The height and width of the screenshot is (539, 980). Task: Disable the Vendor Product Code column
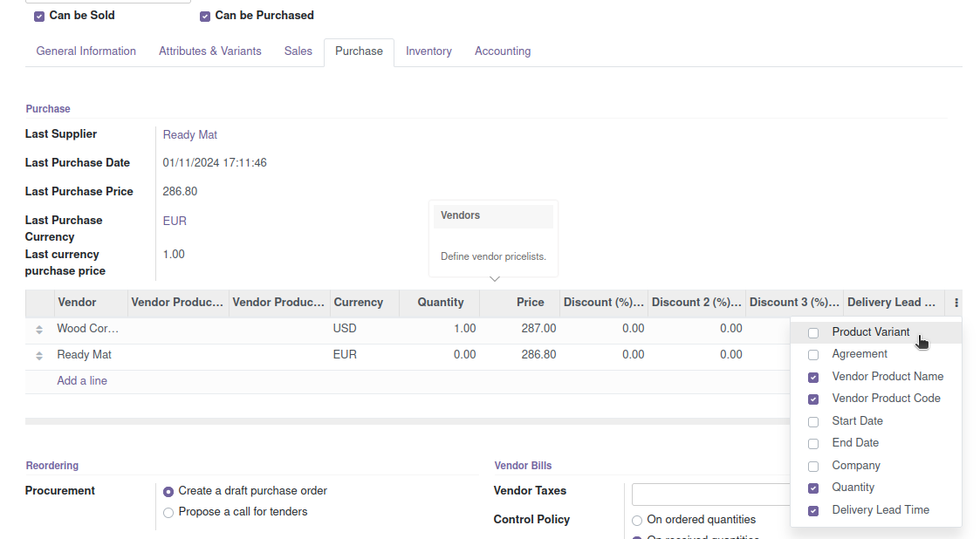pos(813,399)
